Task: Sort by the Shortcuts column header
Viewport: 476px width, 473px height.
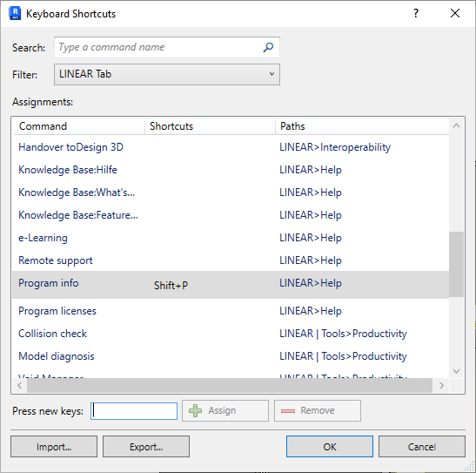Action: 210,126
